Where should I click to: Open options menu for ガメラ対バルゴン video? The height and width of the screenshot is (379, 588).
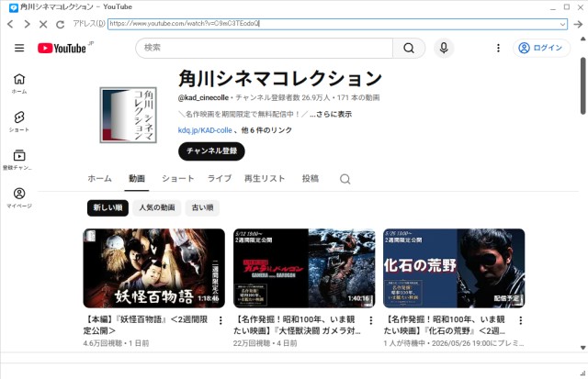pos(371,320)
